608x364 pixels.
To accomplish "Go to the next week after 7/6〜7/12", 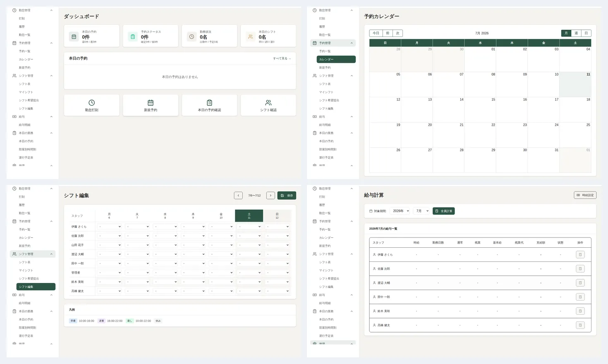I will coord(270,196).
